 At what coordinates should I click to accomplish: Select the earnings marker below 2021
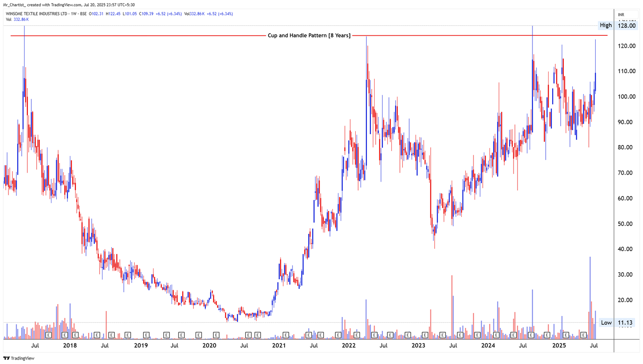(x=286, y=334)
